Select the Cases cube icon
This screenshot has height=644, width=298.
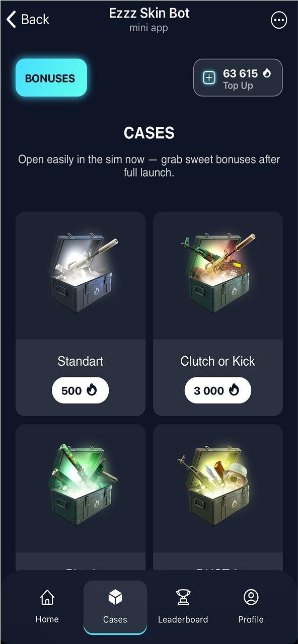point(115,597)
